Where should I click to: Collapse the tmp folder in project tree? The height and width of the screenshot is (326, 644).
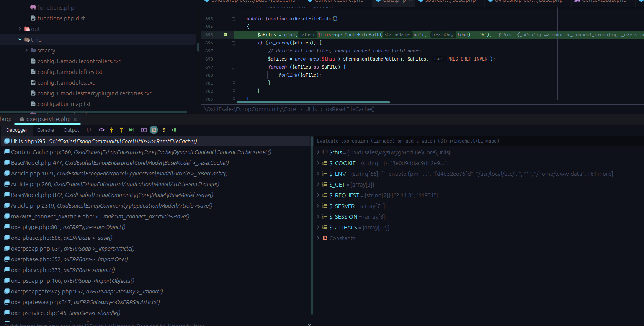[x=20, y=40]
